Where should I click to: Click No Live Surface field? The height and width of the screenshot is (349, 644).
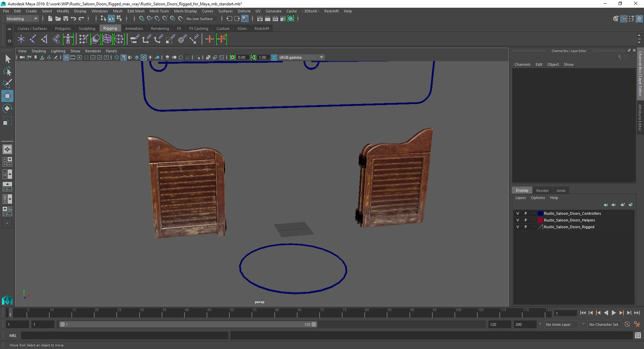[x=201, y=19]
